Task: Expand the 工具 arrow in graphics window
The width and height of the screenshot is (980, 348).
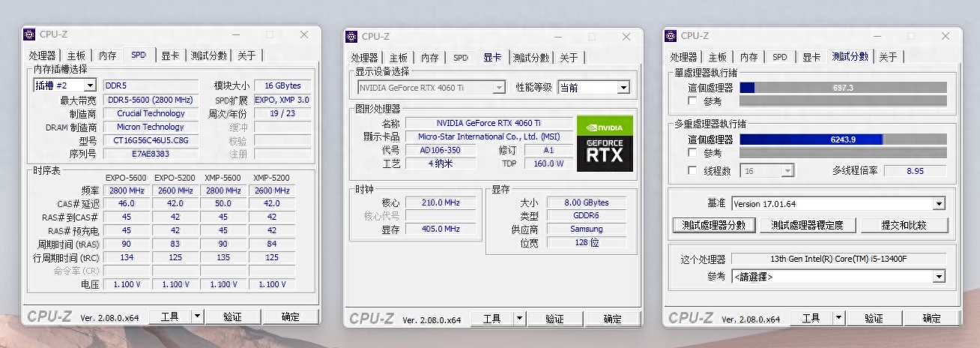Action: pos(519,319)
